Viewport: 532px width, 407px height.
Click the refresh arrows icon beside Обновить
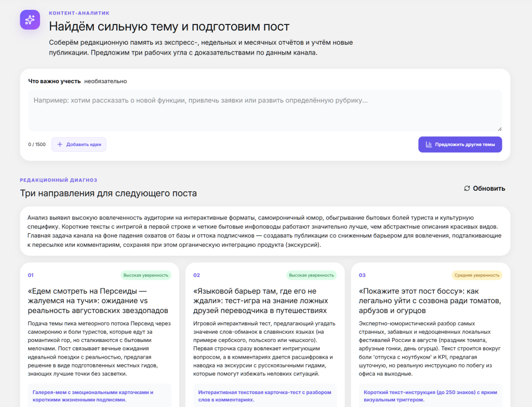coord(467,188)
